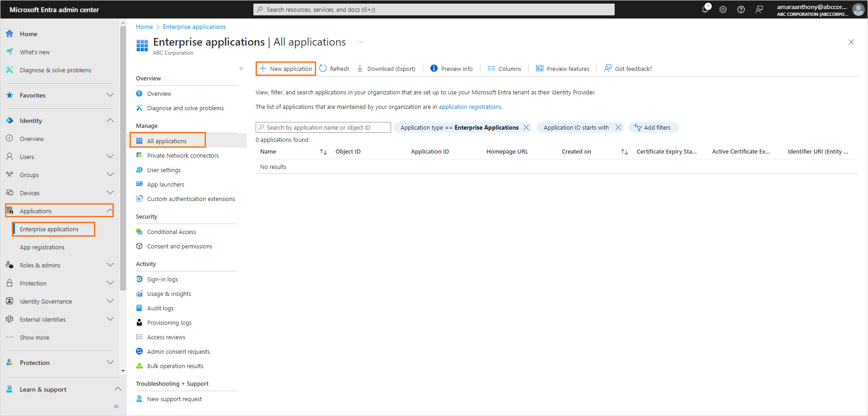Click the Sign-in logs icon

140,279
